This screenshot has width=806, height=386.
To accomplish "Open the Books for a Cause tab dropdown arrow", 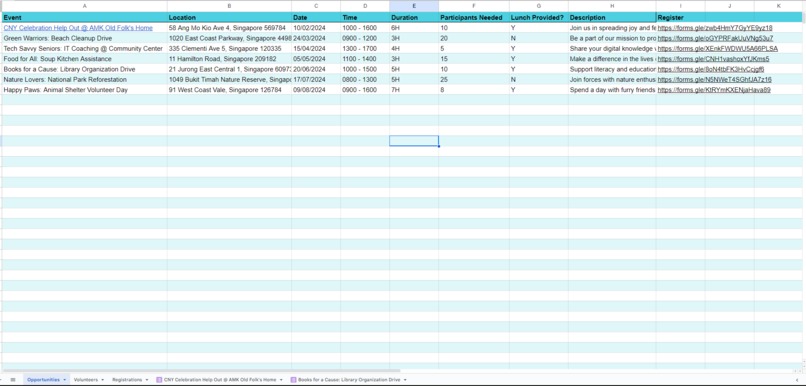I will click(x=405, y=380).
